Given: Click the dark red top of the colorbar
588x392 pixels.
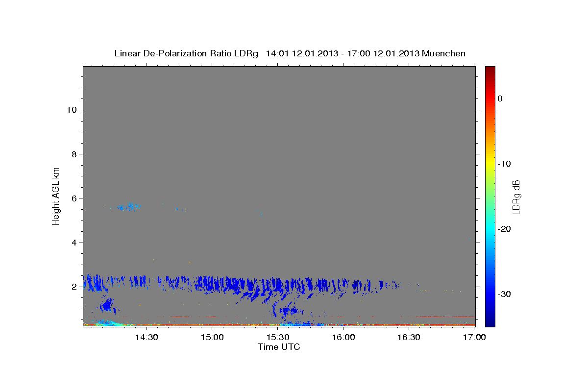Looking at the screenshot, I should [x=490, y=71].
